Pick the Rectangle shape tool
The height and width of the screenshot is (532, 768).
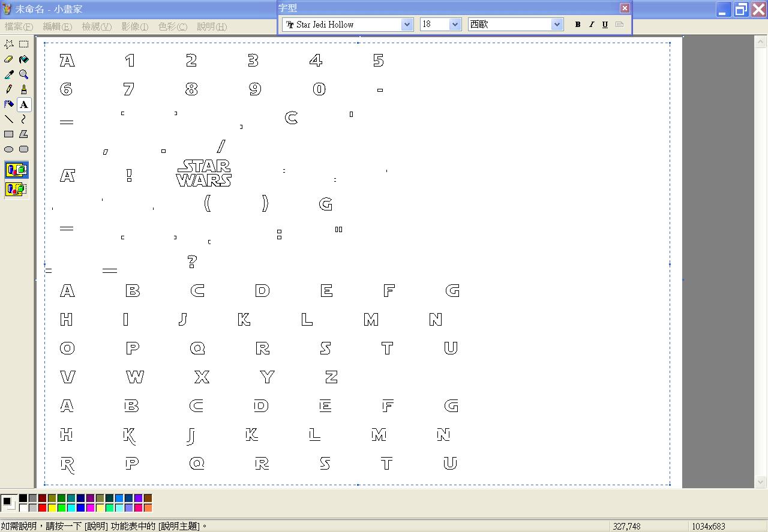coord(9,134)
